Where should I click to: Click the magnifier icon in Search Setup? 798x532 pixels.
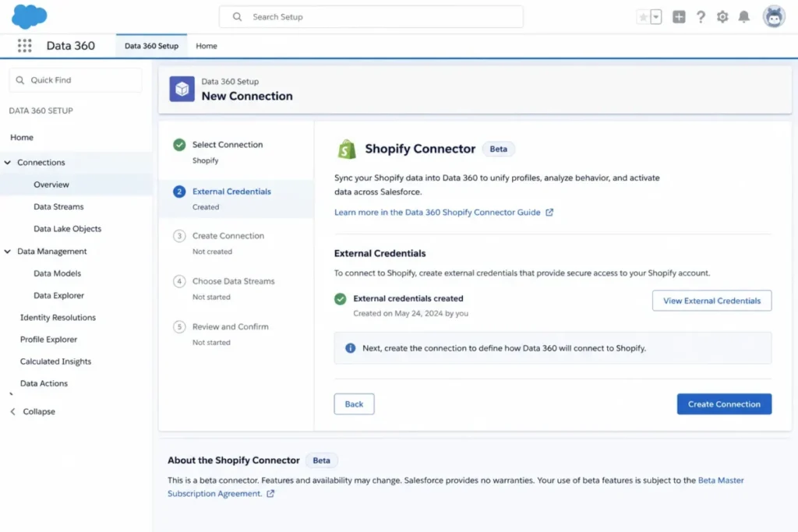237,17
